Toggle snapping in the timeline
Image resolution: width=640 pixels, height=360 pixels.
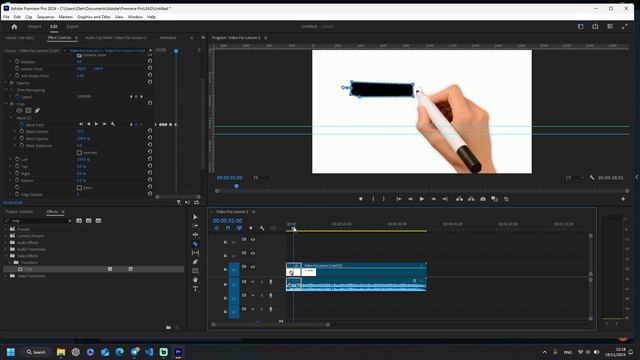(x=228, y=228)
